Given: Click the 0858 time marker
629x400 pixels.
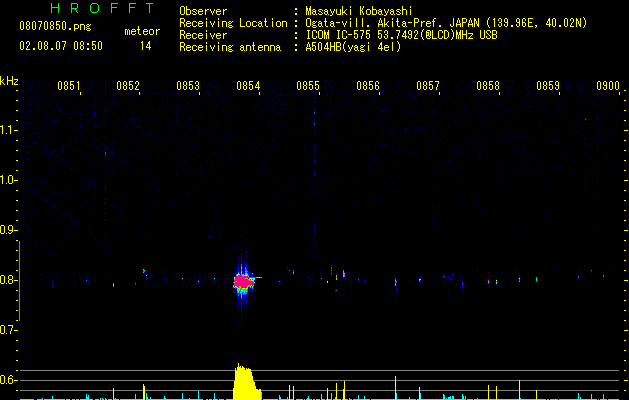Looking at the screenshot, I should click(488, 86).
